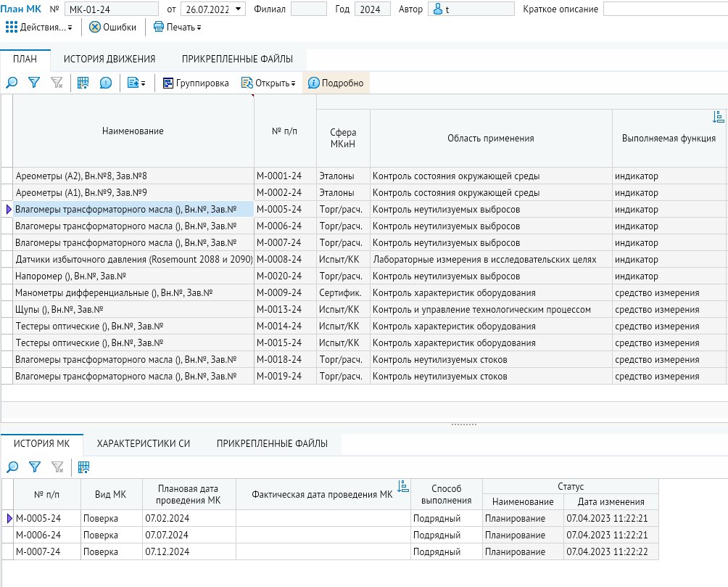Click the table settings icon in the plan toolbar

(x=83, y=83)
